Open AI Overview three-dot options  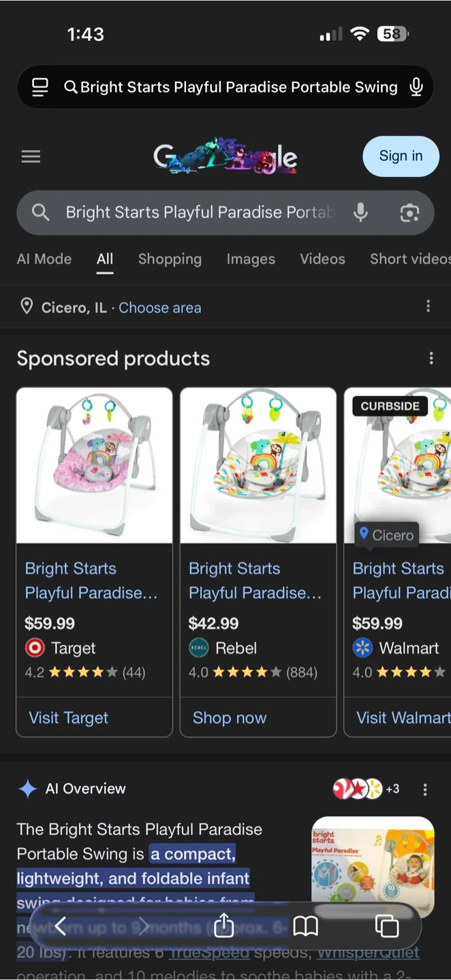click(x=425, y=789)
